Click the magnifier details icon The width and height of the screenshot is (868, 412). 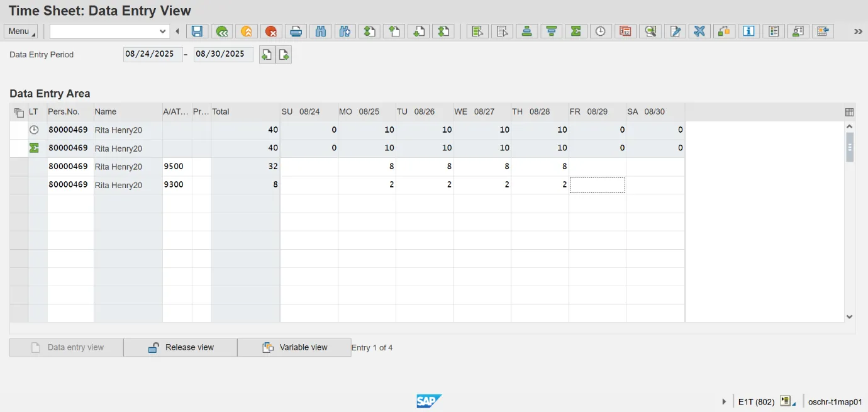click(650, 31)
